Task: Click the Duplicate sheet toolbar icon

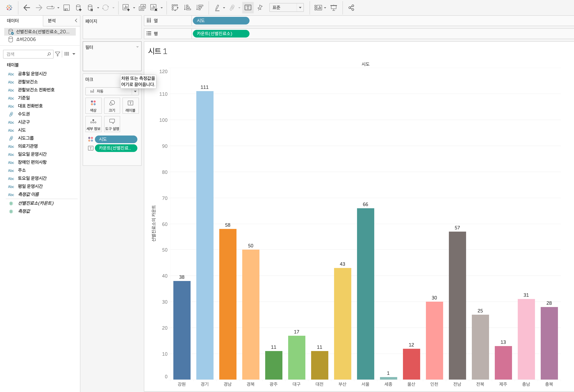Action: tap(142, 8)
